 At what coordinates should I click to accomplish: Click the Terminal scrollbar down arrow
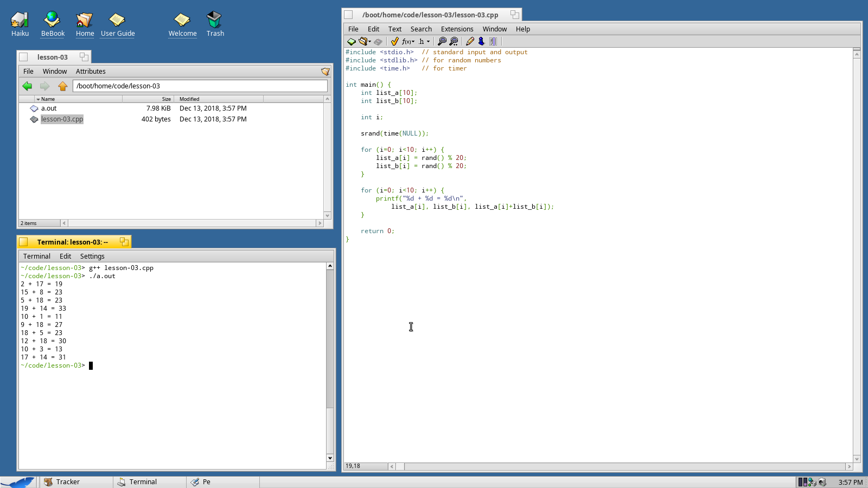tap(330, 458)
